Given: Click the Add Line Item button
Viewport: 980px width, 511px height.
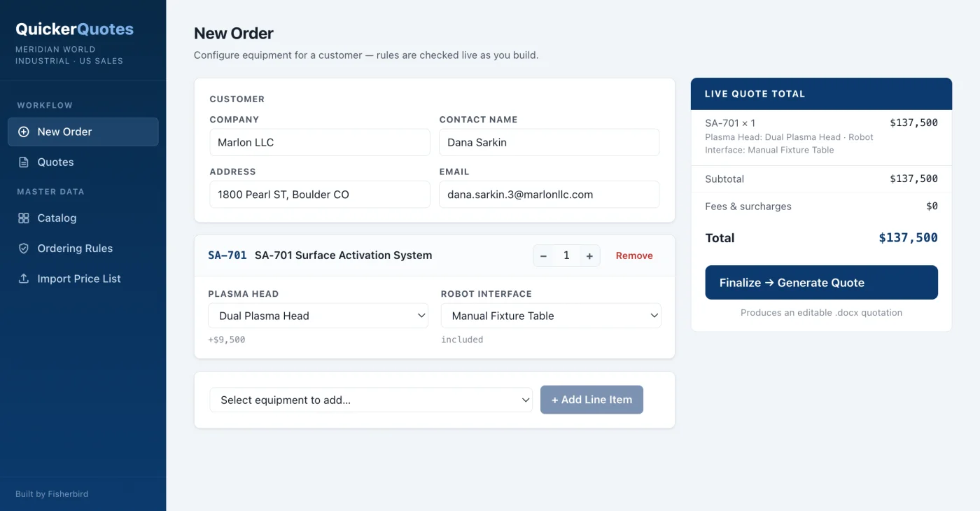Looking at the screenshot, I should [x=591, y=400].
